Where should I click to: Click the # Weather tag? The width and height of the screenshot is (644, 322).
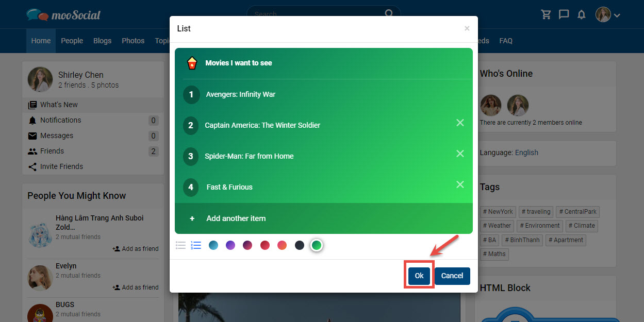[497, 226]
